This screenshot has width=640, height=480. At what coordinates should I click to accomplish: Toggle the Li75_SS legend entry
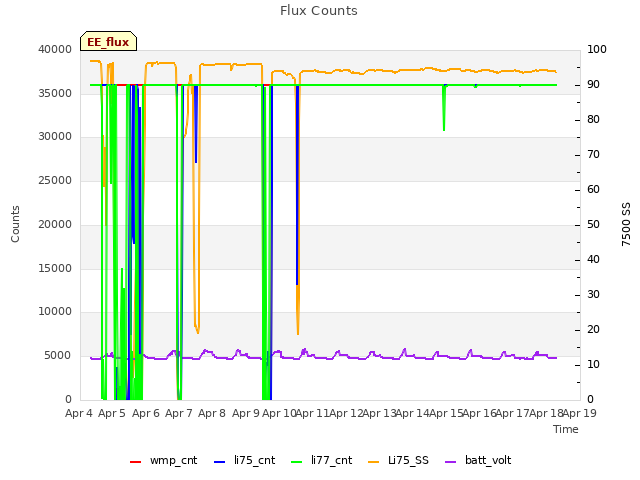tap(398, 460)
